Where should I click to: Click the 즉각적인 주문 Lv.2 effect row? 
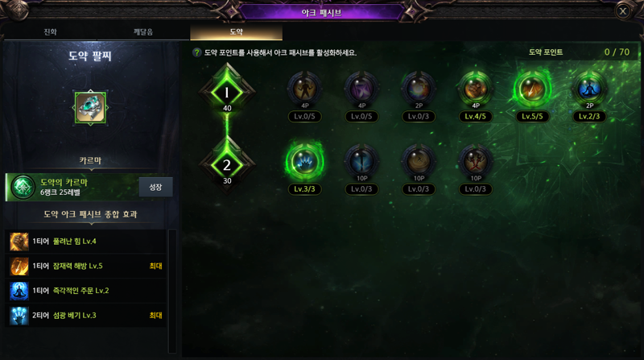86,291
